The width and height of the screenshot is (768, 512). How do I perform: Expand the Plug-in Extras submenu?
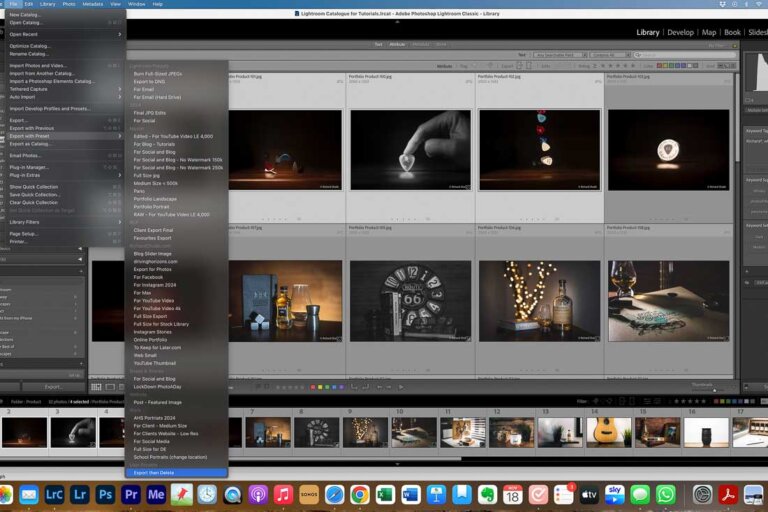coord(64,175)
